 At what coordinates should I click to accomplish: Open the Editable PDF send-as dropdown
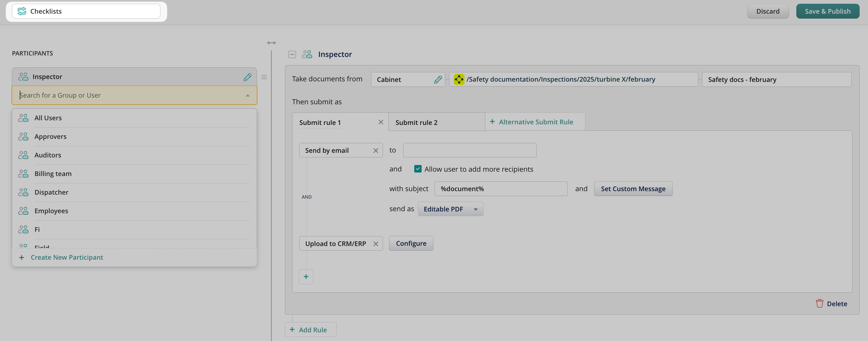[x=450, y=209]
